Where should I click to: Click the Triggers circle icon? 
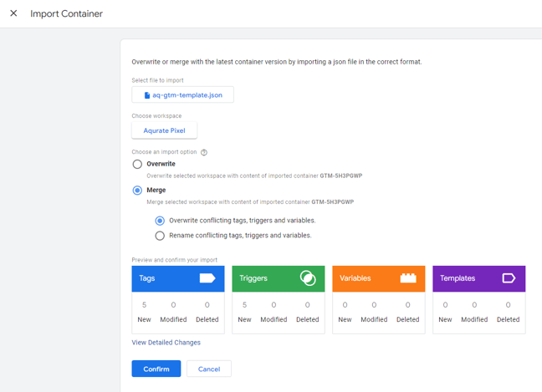tap(307, 278)
